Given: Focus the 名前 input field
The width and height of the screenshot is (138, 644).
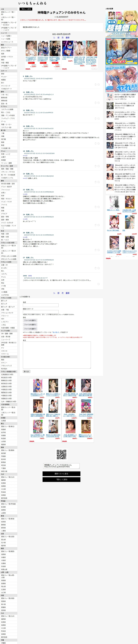Looking at the screenshot, I should (41, 305).
